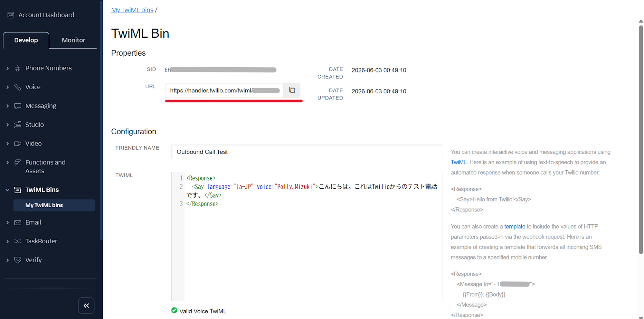Collapse the sidebar with double-chevron button

[86, 305]
